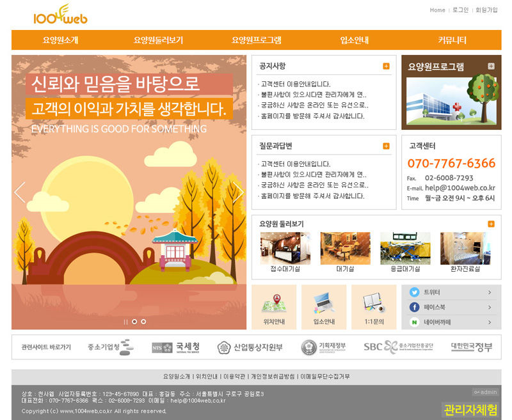Click the 개인정보취급방침 footer link
The image size is (512, 420).
(273, 377)
